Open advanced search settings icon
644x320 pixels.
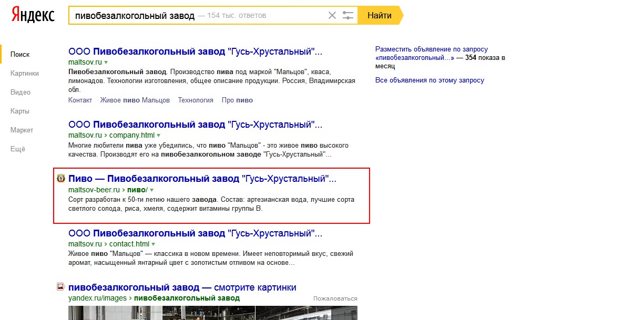(348, 15)
